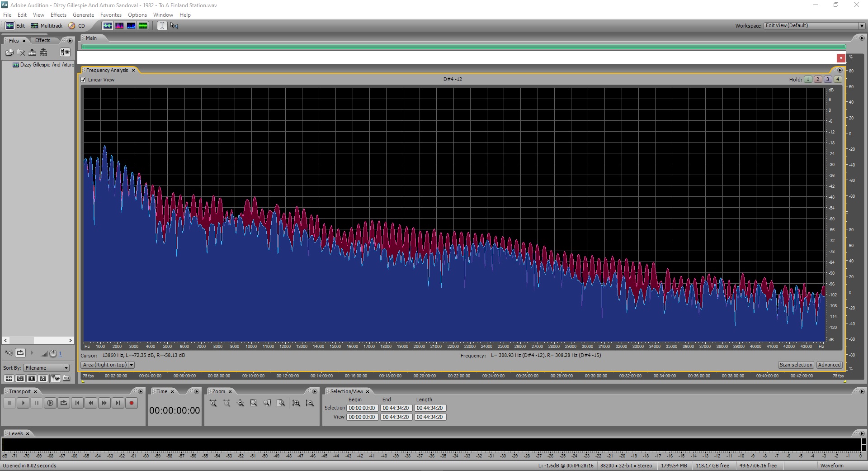Toggle Show MIDI Files filter
The height and width of the screenshot is (471, 868).
click(x=43, y=378)
